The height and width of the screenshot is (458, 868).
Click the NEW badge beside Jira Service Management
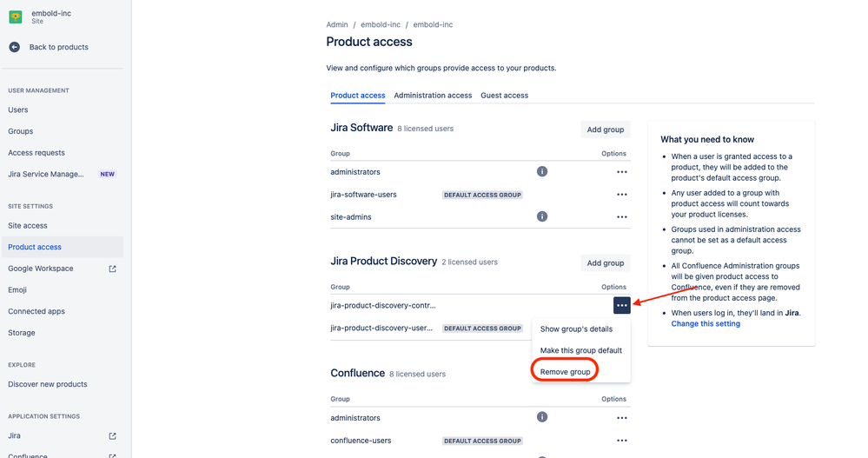coord(108,174)
